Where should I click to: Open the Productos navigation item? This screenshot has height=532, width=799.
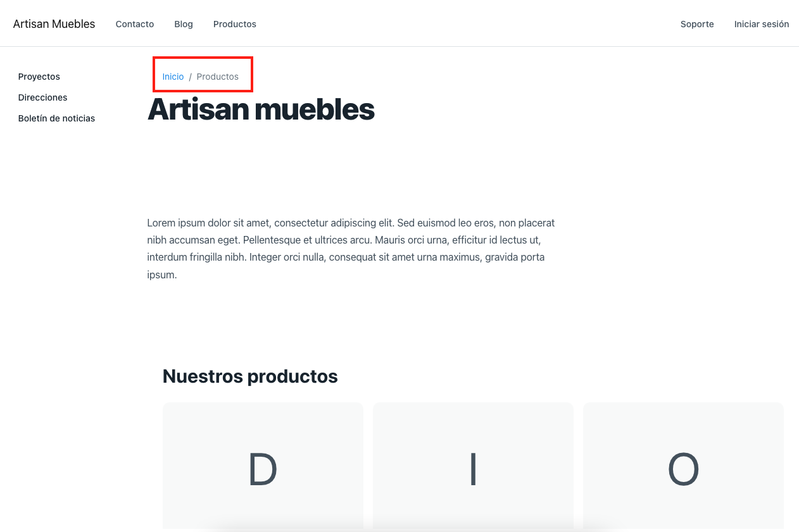tap(234, 24)
